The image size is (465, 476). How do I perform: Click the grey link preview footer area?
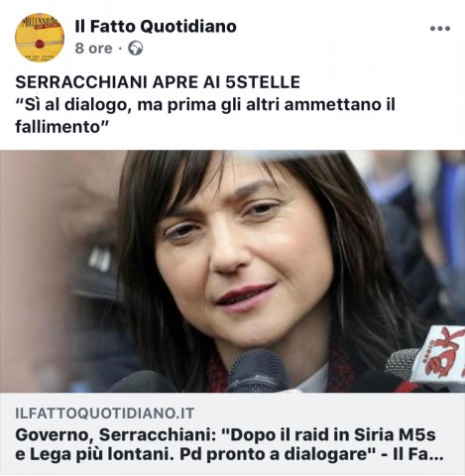tap(232, 434)
